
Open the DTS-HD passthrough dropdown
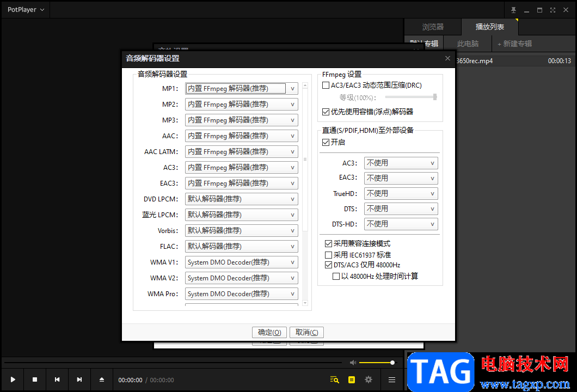[401, 224]
